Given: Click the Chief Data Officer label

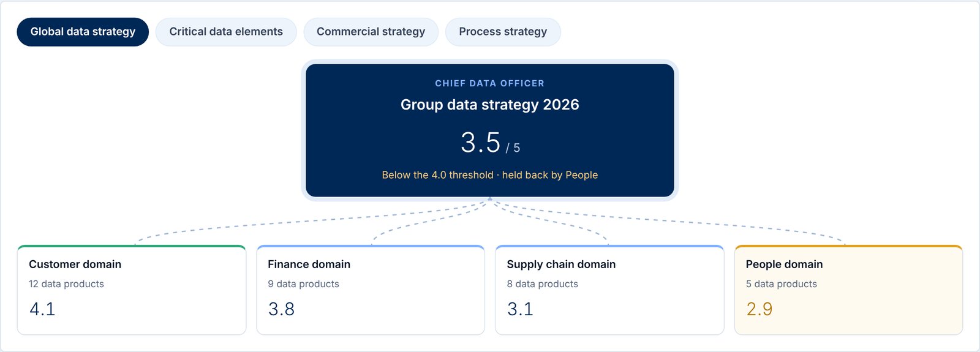Looking at the screenshot, I should (x=490, y=83).
